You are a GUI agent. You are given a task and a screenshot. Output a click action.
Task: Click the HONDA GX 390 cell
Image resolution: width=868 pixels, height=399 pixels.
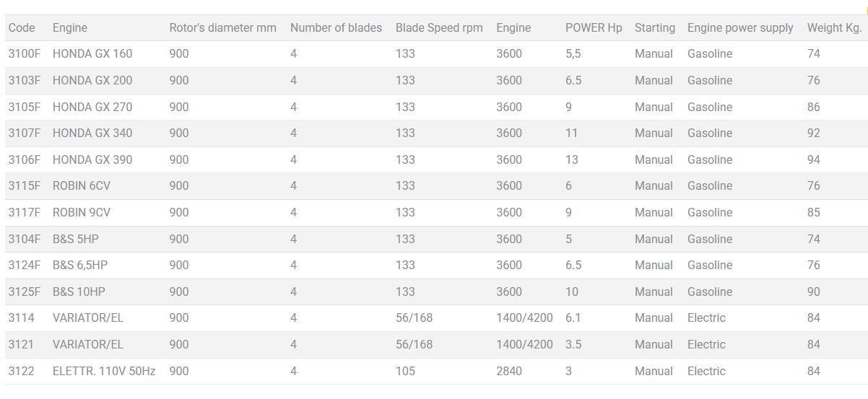pyautogui.click(x=92, y=160)
